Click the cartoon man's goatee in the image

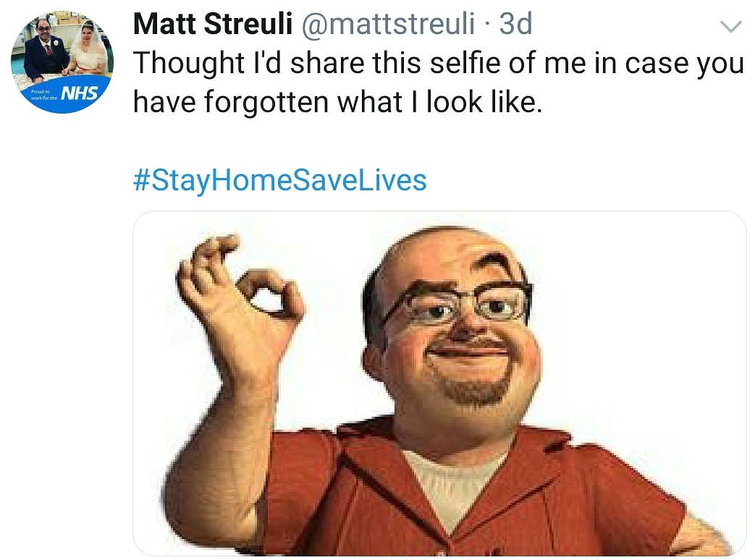(474, 389)
